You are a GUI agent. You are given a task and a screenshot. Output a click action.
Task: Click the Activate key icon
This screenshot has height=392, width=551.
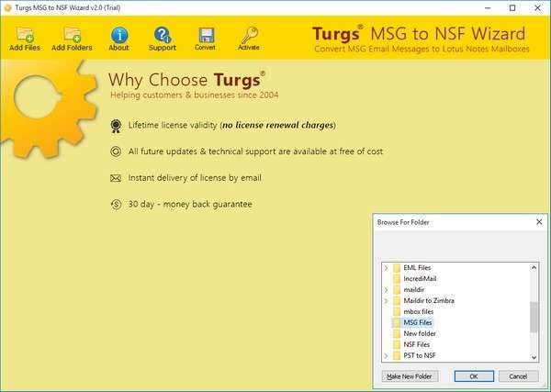249,35
